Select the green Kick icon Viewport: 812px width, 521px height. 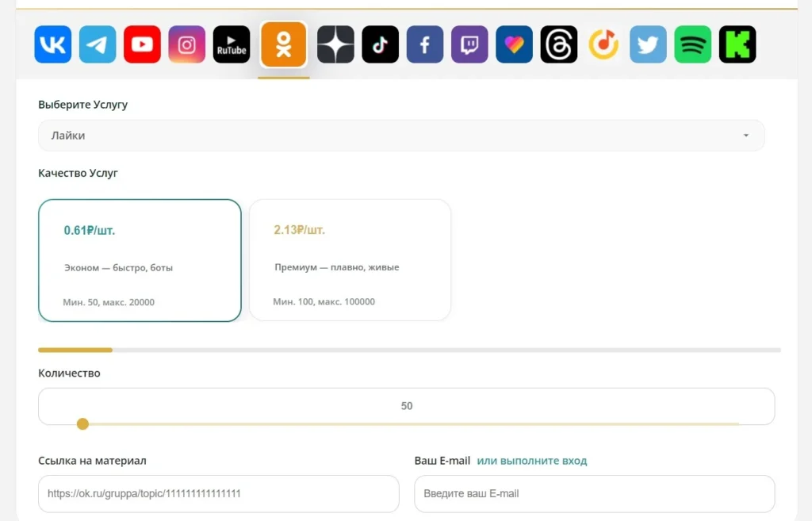(737, 44)
